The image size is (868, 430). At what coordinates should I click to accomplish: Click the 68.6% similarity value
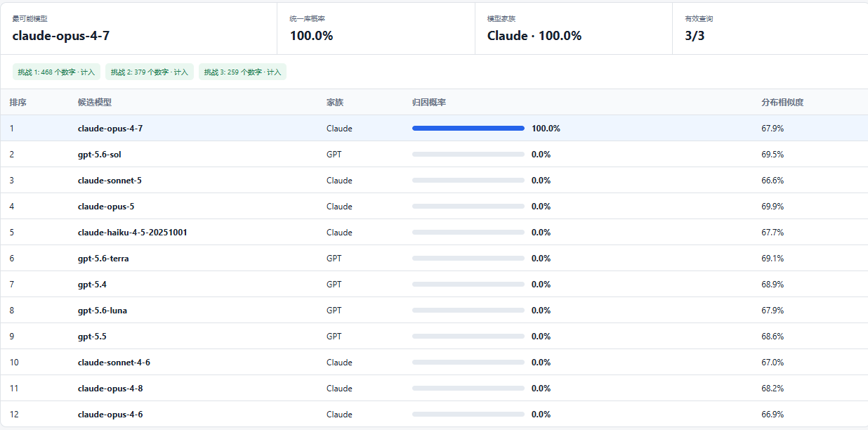tap(772, 337)
